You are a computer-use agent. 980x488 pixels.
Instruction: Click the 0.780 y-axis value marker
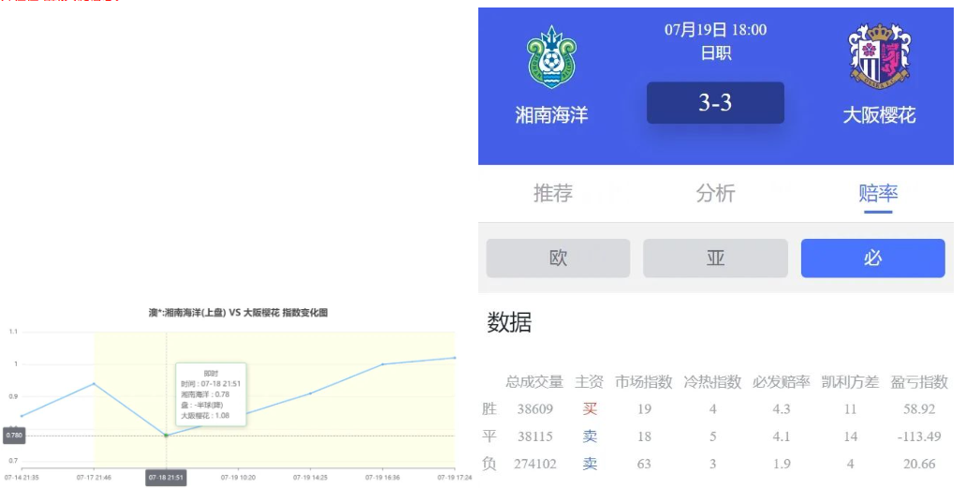(x=14, y=436)
